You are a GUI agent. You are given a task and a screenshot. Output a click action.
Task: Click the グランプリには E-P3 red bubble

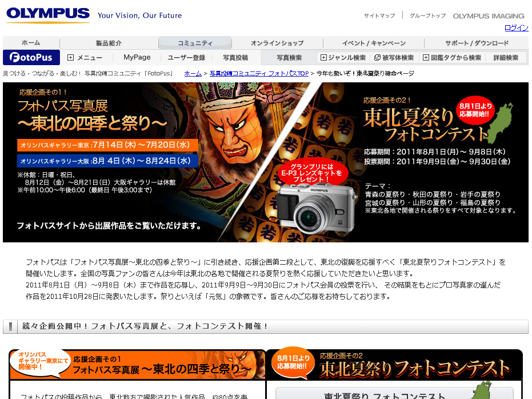point(311,173)
